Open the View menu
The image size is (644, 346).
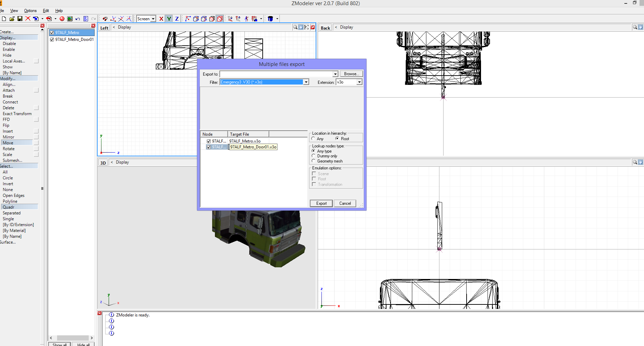pyautogui.click(x=14, y=10)
